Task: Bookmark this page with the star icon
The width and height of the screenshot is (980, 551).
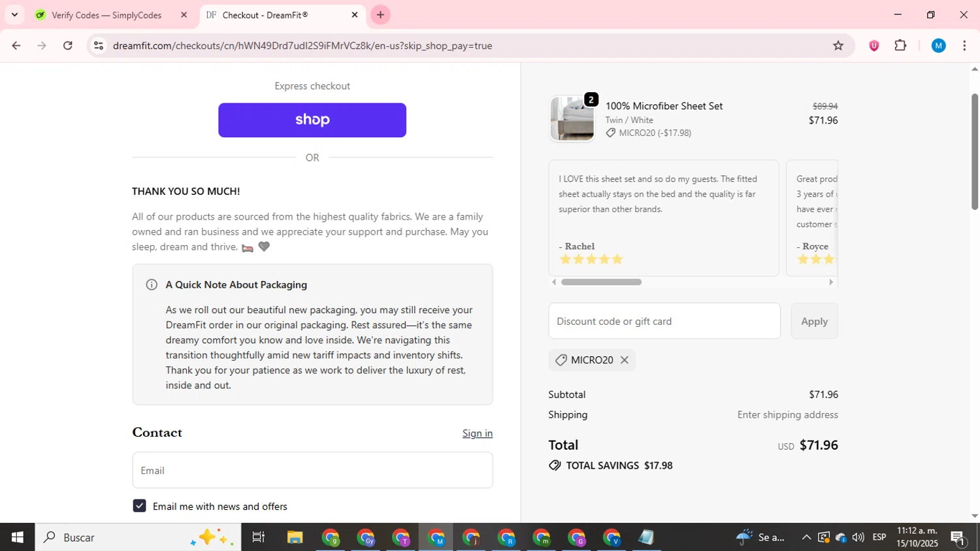Action: tap(838, 46)
